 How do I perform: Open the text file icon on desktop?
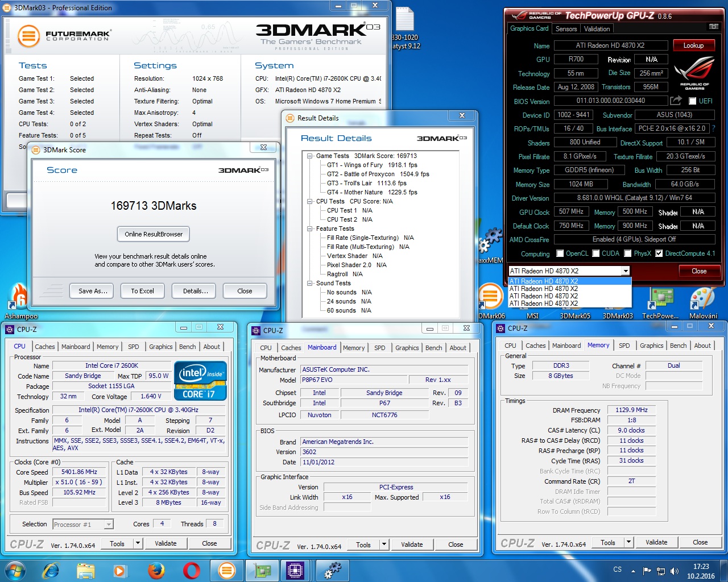click(405, 27)
